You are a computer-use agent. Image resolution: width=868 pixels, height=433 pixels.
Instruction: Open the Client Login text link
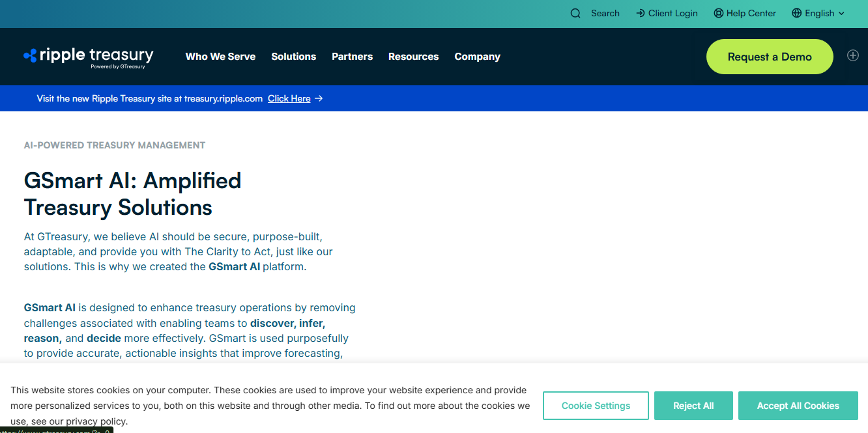(x=673, y=14)
